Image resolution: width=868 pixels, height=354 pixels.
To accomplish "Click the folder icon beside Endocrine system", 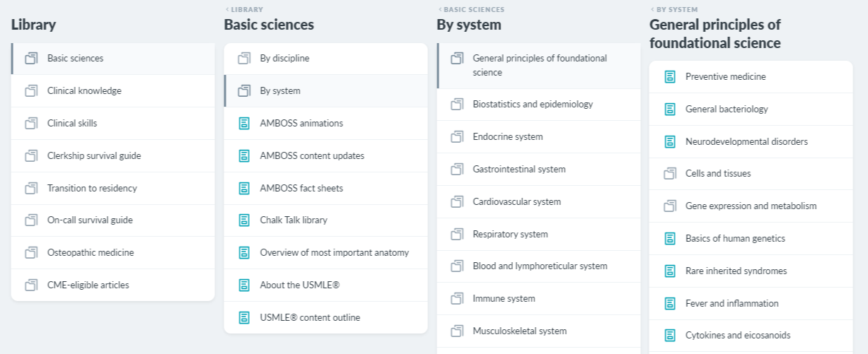I will (457, 136).
